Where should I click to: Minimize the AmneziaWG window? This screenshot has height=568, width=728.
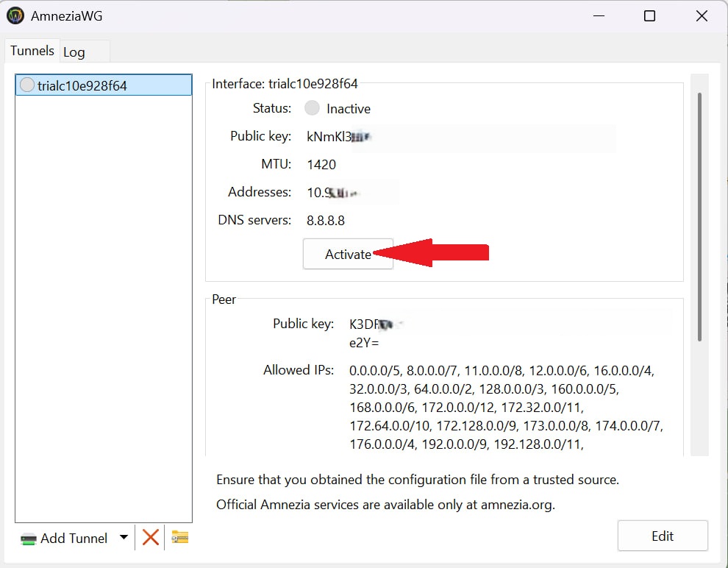[x=599, y=15]
